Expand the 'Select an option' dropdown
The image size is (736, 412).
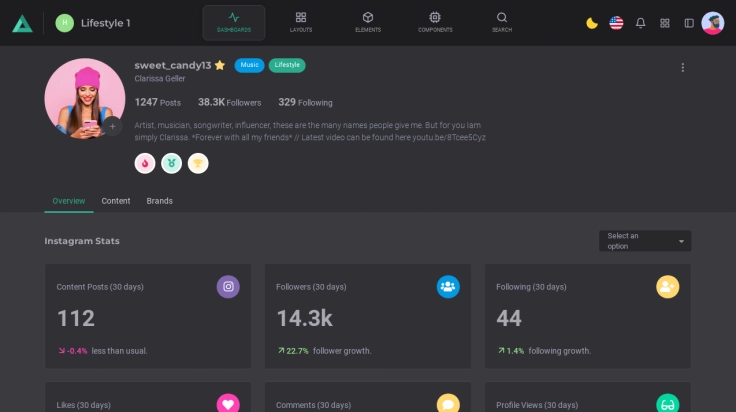coord(645,241)
